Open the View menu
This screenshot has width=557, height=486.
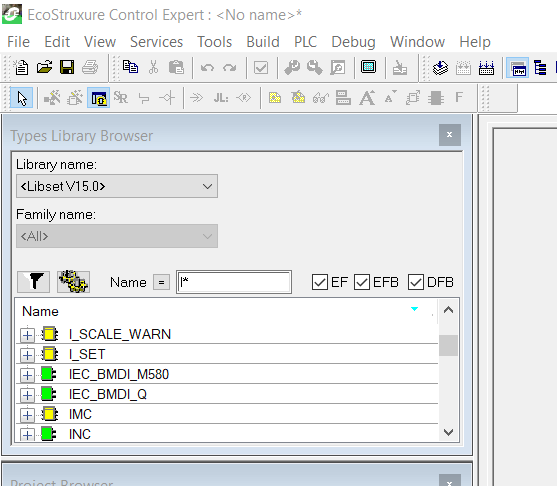[100, 42]
